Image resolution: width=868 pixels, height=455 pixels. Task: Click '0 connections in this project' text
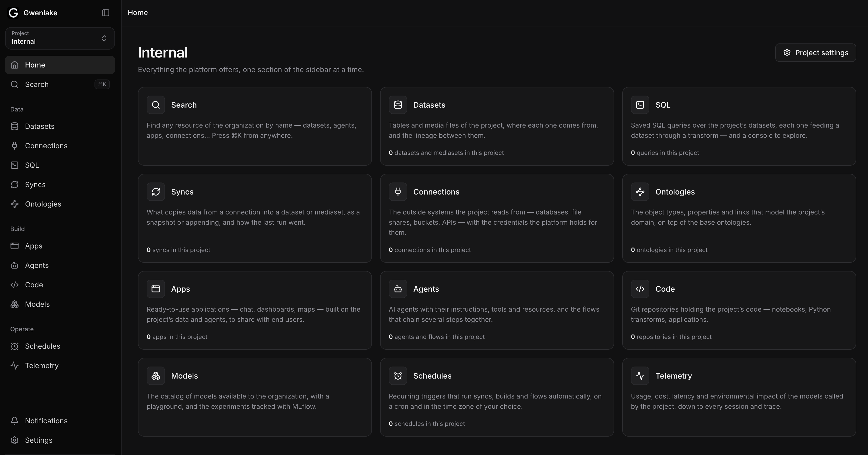(x=430, y=250)
